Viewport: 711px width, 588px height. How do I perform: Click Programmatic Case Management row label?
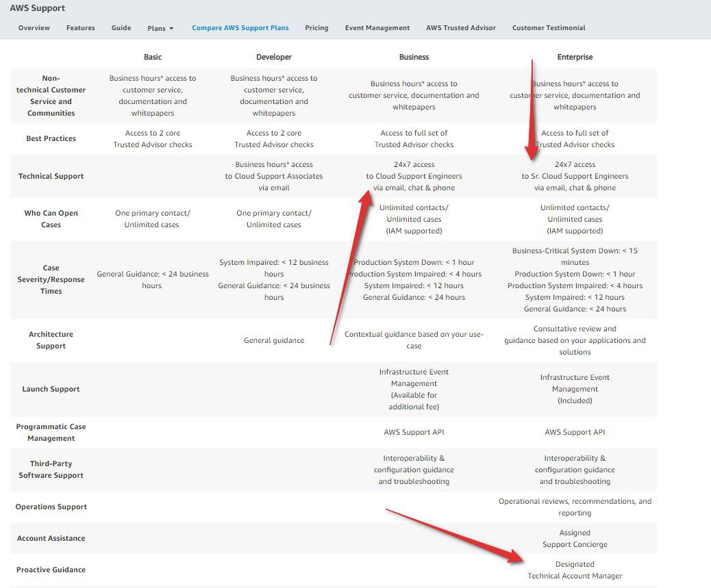point(51,432)
